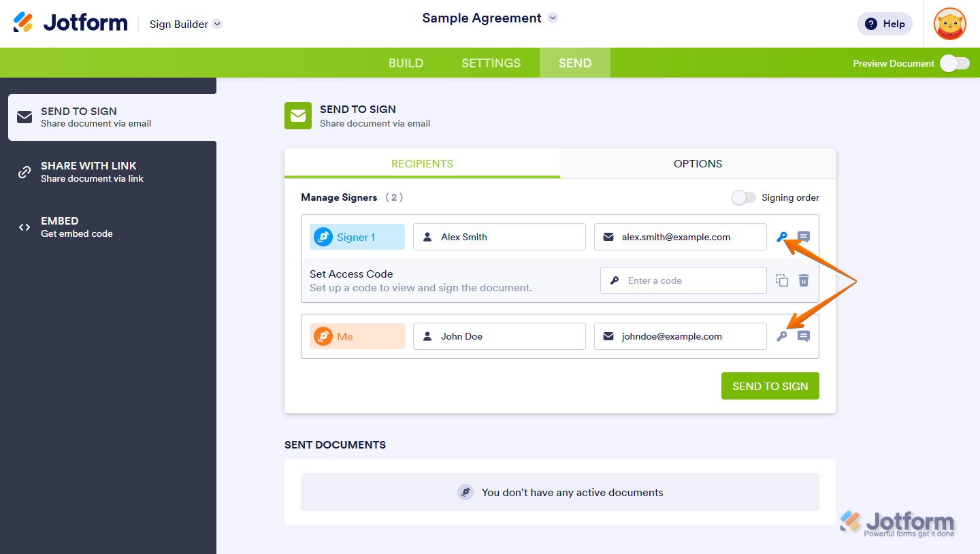Viewport: 980px width, 554px height.
Task: Enable the Signing order toggle
Action: tap(744, 197)
